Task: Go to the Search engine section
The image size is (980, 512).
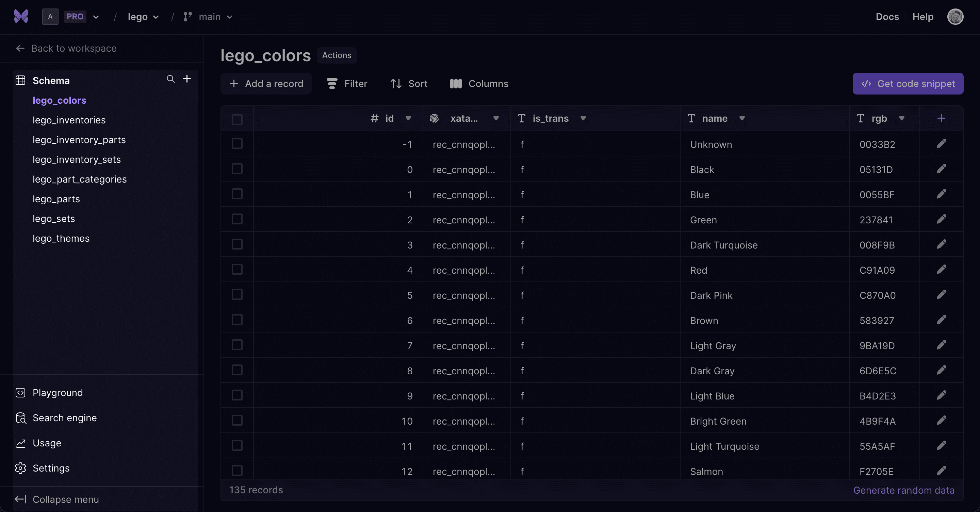Action: [56, 418]
